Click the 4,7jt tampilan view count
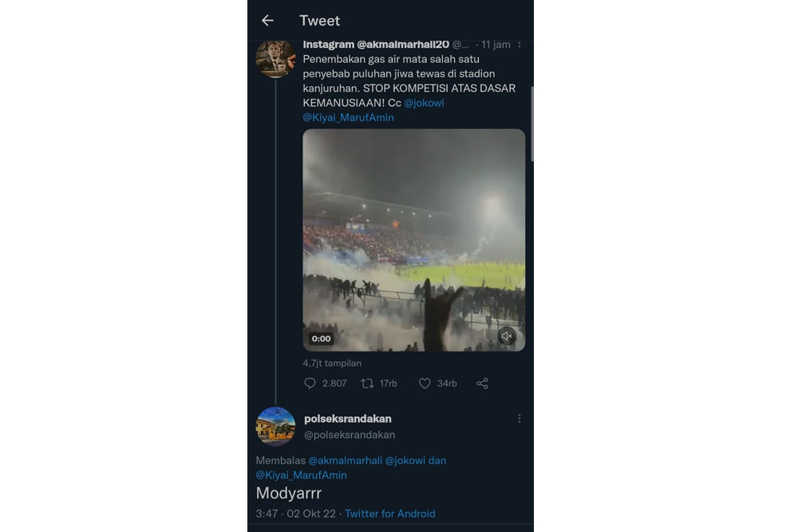The height and width of the screenshot is (532, 798). (x=332, y=363)
